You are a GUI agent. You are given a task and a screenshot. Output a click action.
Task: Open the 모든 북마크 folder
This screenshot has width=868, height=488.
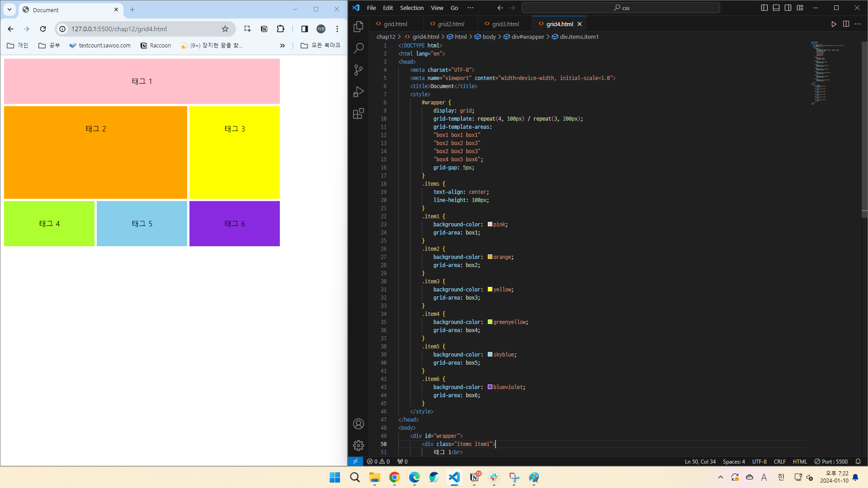[321, 46]
